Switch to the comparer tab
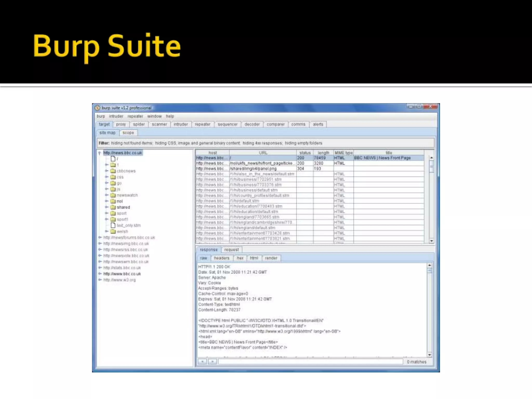Viewport: 532px width, 399px height. (276, 124)
